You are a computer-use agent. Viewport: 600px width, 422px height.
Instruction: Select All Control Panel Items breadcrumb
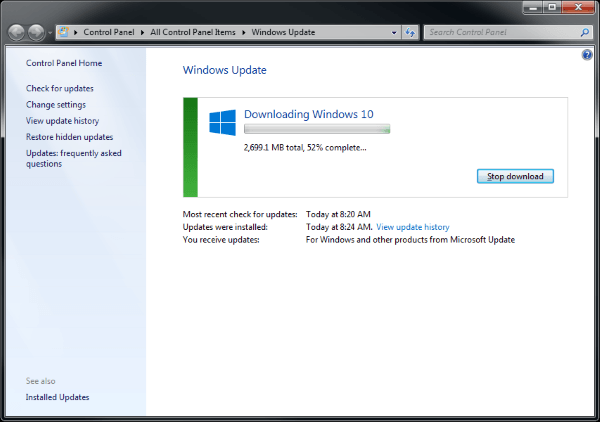(192, 33)
